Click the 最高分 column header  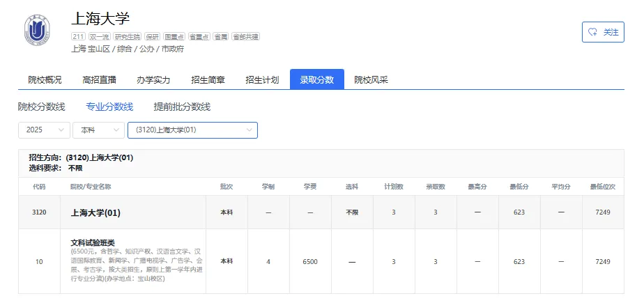tap(477, 187)
